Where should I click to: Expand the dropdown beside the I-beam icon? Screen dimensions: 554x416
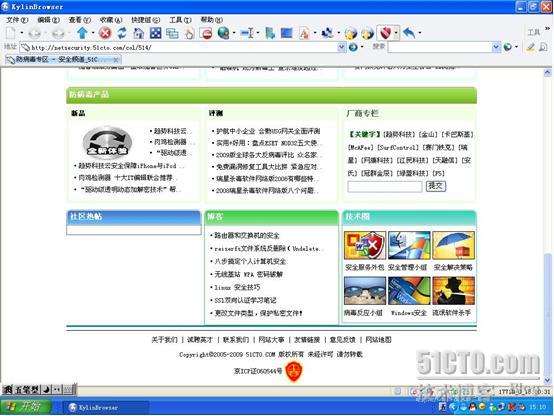click(x=258, y=33)
